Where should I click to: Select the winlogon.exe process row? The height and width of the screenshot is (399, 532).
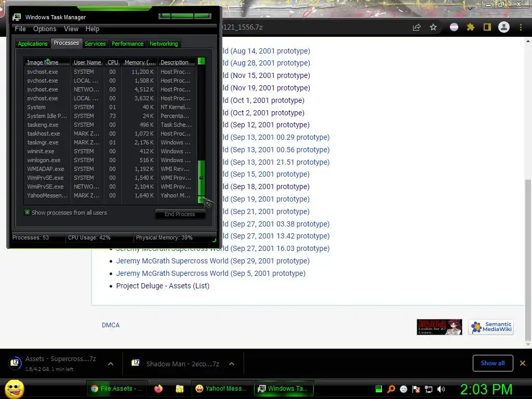pyautogui.click(x=110, y=160)
